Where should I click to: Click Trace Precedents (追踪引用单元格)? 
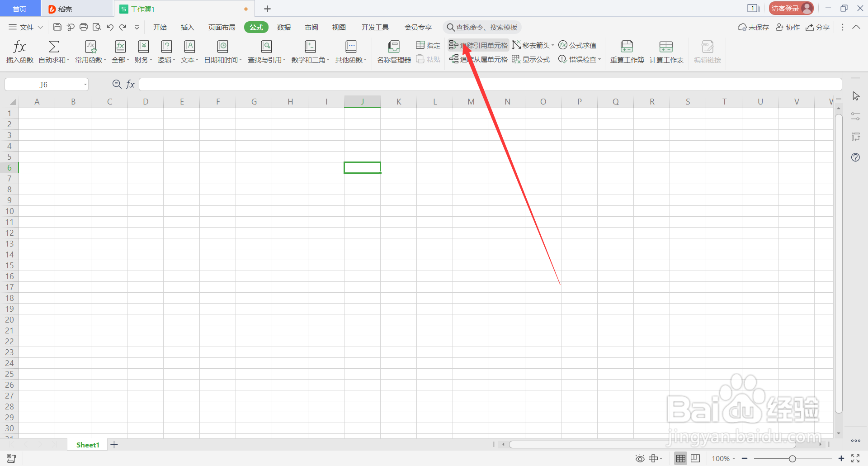[x=478, y=45]
